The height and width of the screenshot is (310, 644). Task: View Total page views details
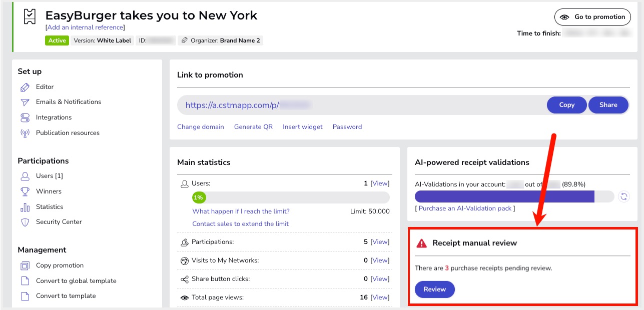click(x=380, y=297)
